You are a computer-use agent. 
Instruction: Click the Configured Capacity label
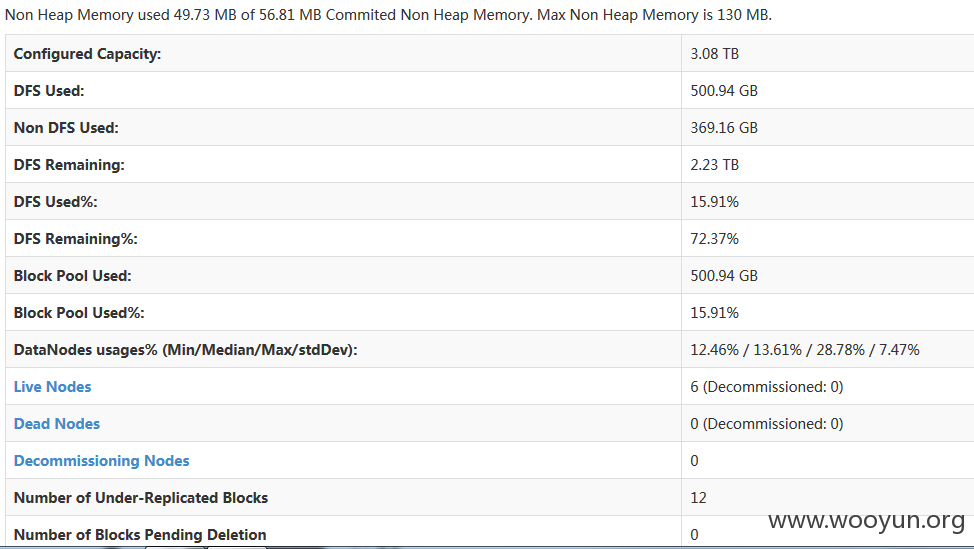click(87, 54)
